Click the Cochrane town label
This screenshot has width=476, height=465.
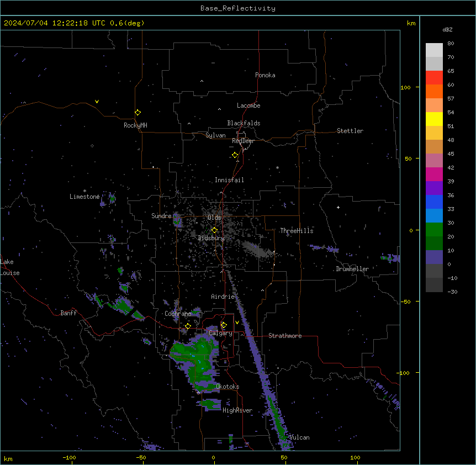[x=178, y=314]
